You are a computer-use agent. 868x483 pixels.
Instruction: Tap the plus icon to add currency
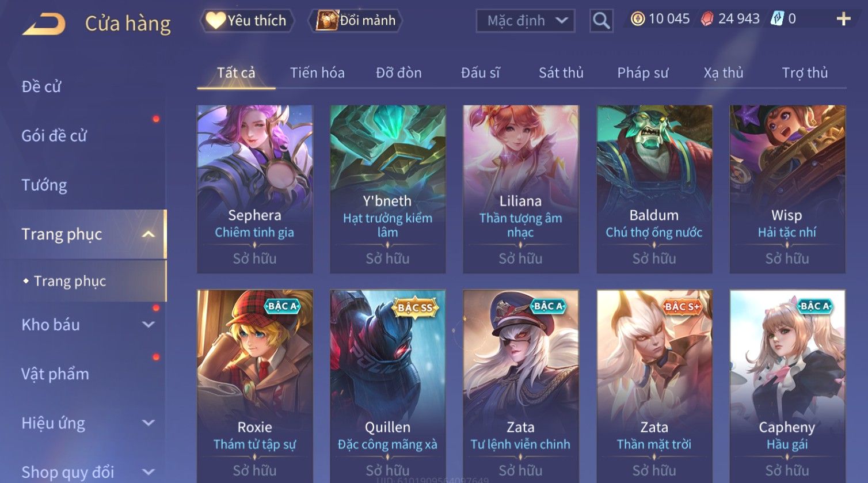[x=843, y=19]
